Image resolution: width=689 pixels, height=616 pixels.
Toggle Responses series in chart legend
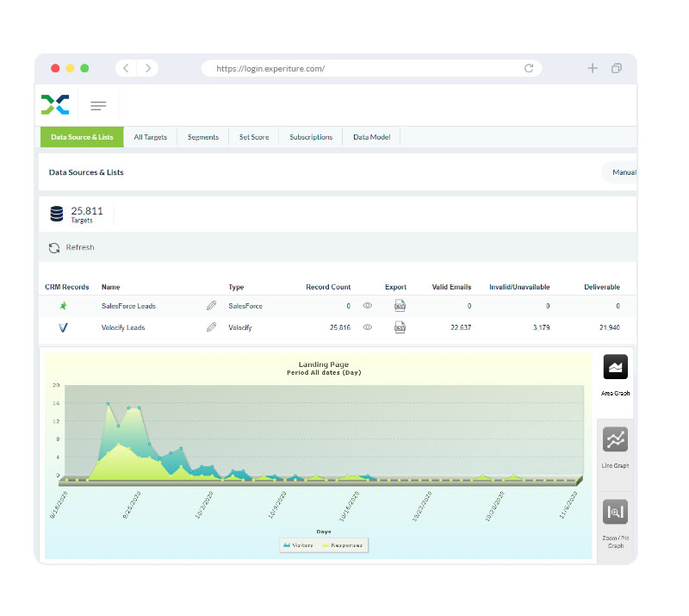point(342,545)
